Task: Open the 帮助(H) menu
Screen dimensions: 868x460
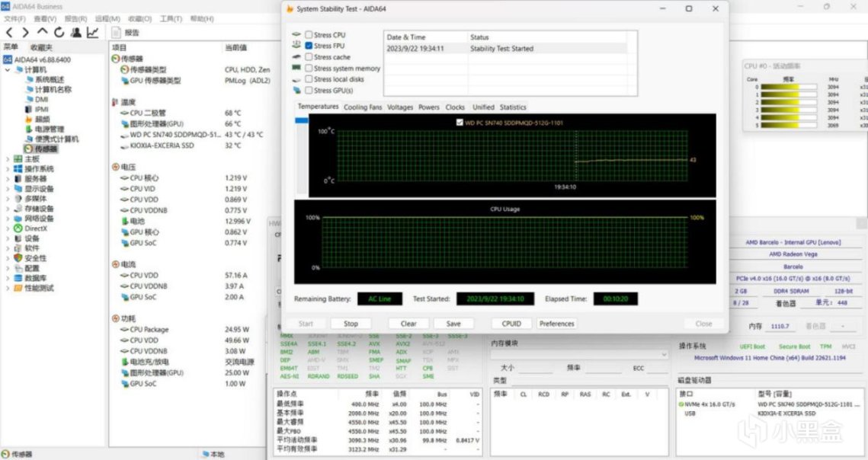Action: pyautogui.click(x=202, y=19)
